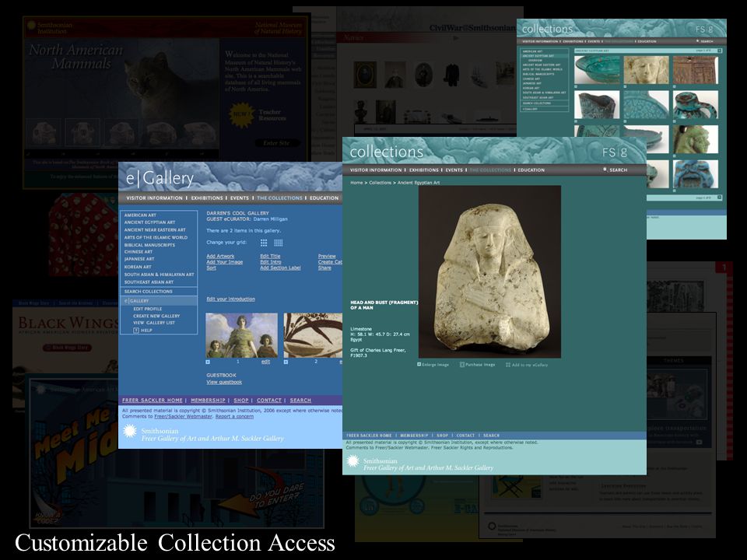The image size is (747, 560).
Task: Click the Help question-mark icon in eGallery sidebar
Action: 135,330
